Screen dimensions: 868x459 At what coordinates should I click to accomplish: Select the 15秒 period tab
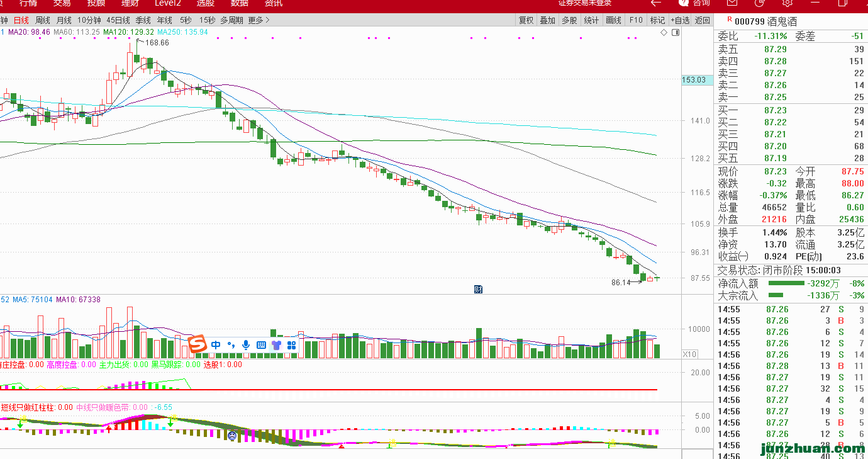coord(207,20)
